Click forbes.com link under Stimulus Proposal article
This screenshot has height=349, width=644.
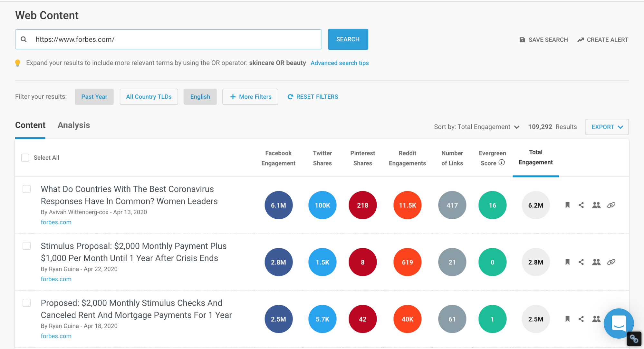[56, 279]
